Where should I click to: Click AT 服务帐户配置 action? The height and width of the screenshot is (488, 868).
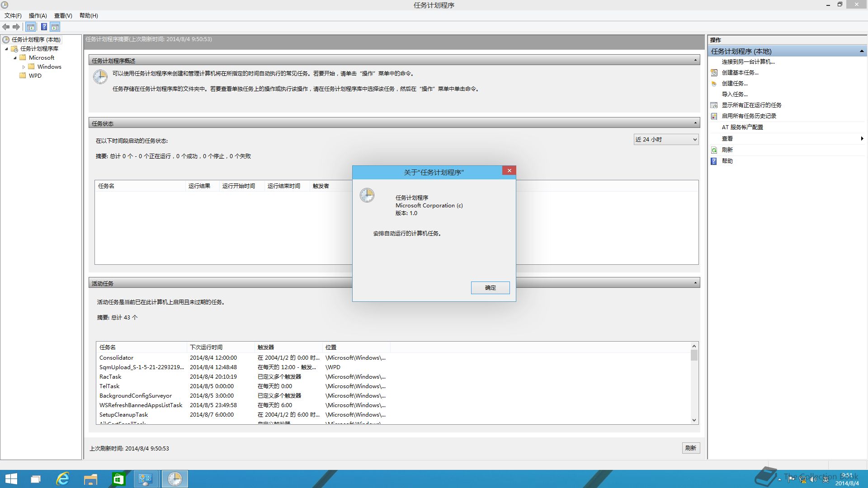point(742,127)
